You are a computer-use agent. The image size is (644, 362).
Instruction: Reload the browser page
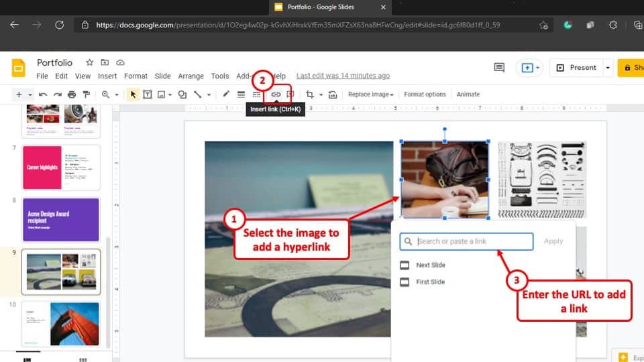point(60,25)
